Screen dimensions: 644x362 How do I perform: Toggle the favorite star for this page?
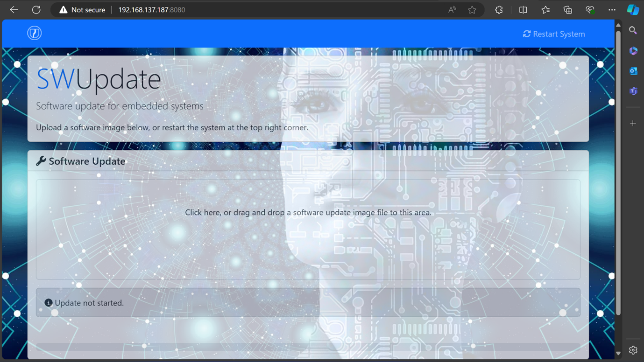click(x=472, y=9)
